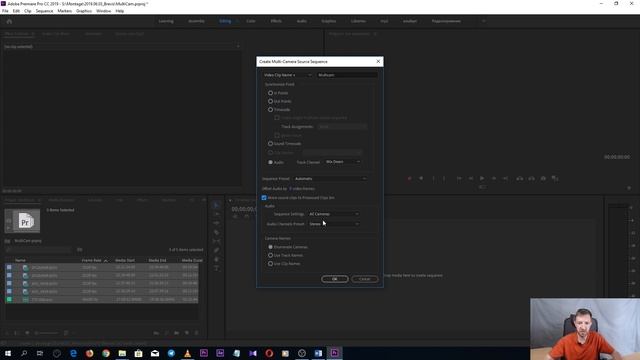The width and height of the screenshot is (640, 360).
Task: Open the Sequence menu
Action: pos(44,11)
